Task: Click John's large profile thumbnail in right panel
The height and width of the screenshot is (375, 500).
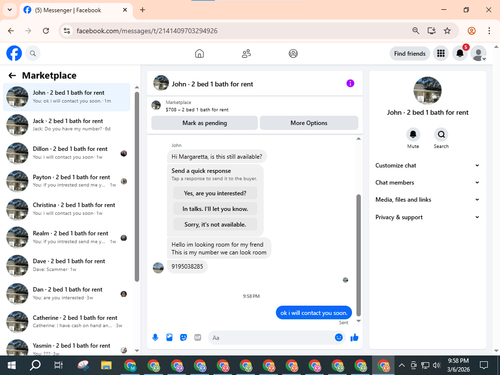Action: (x=427, y=91)
